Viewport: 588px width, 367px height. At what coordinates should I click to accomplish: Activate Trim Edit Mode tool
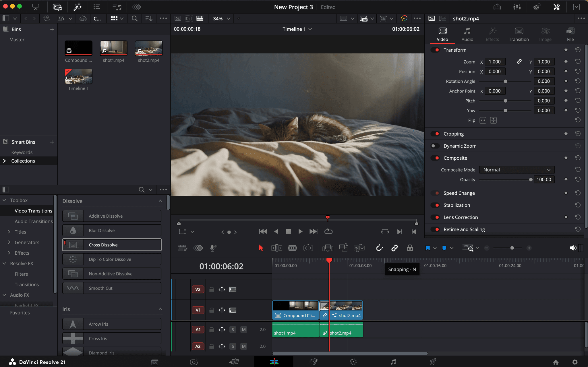(277, 248)
